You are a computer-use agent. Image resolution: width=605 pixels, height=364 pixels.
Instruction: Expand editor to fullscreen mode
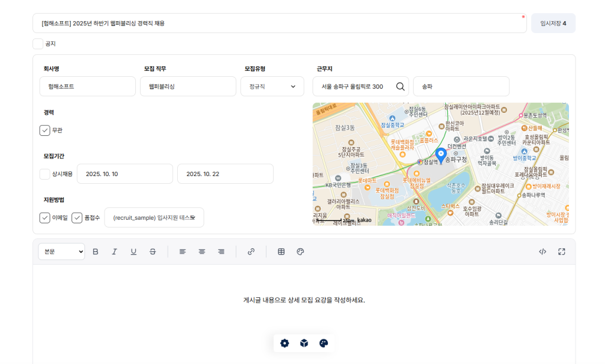click(562, 252)
